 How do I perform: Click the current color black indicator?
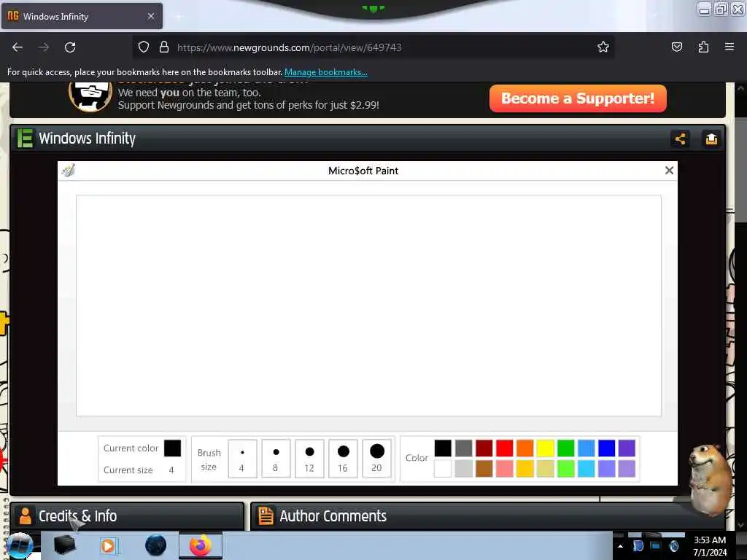pyautogui.click(x=172, y=448)
